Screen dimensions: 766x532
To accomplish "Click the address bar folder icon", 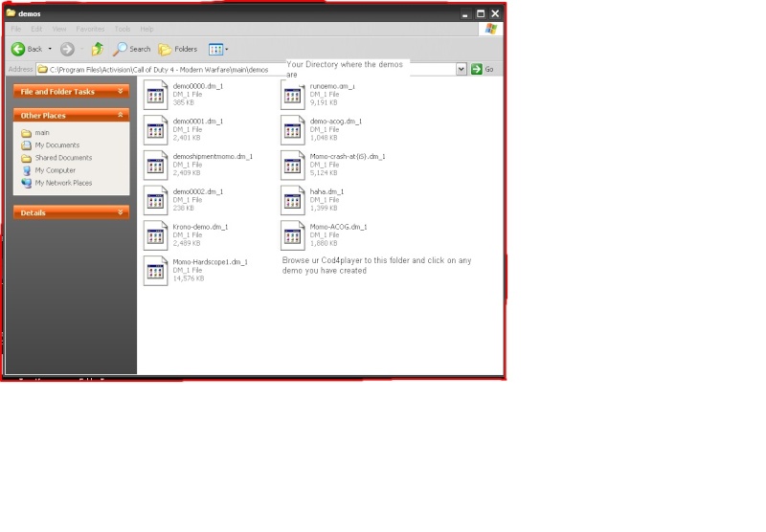I will click(x=42, y=69).
